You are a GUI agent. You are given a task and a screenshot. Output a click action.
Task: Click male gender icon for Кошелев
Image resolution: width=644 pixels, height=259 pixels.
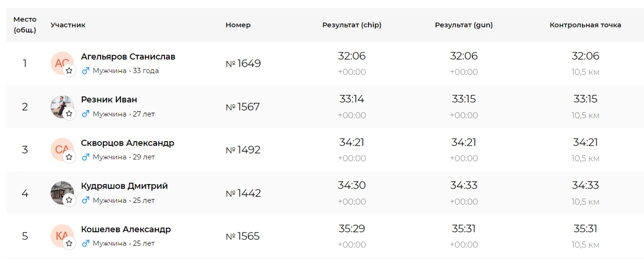point(86,243)
